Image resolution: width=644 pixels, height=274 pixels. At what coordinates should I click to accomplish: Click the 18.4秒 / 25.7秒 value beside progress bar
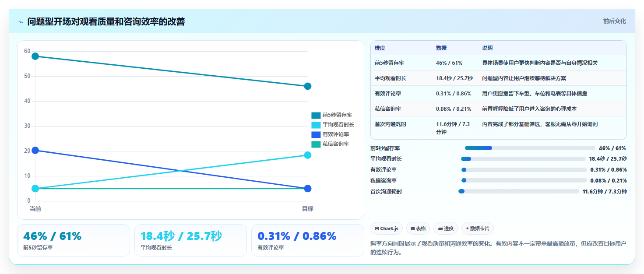608,159
